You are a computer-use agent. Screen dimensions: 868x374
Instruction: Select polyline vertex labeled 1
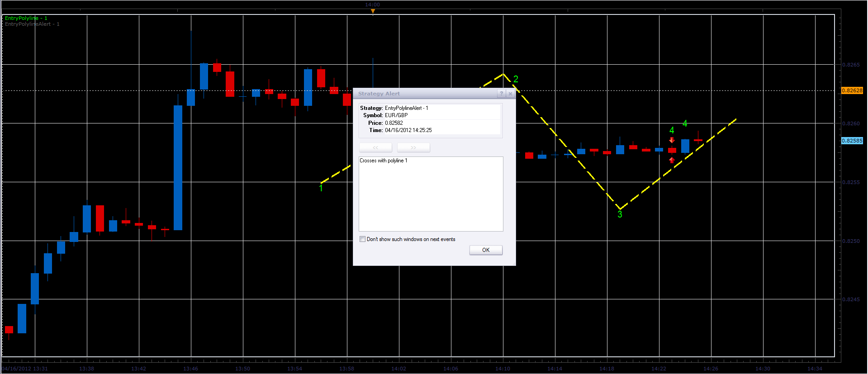coord(321,188)
